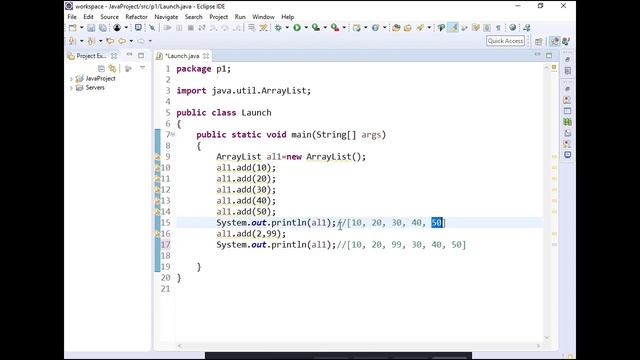Click the Search flashlight toolbar icon

[420, 27]
